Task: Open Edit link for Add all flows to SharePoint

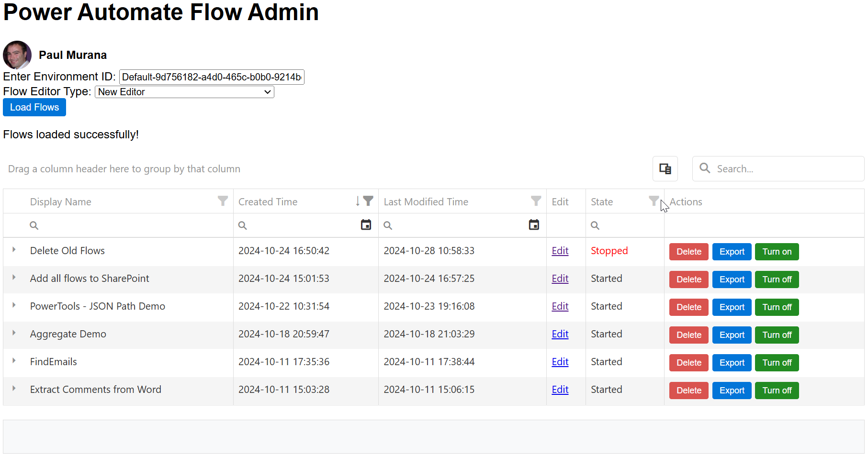Action: coord(560,278)
